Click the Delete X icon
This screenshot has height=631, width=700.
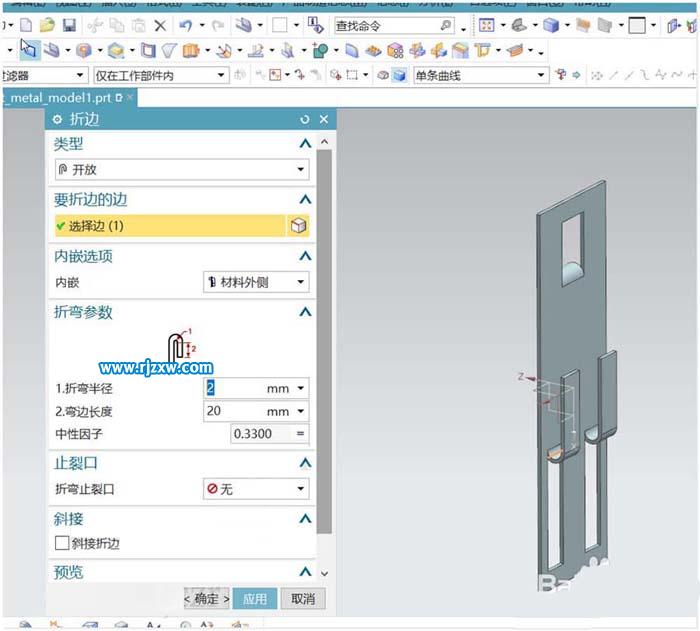pyautogui.click(x=160, y=25)
